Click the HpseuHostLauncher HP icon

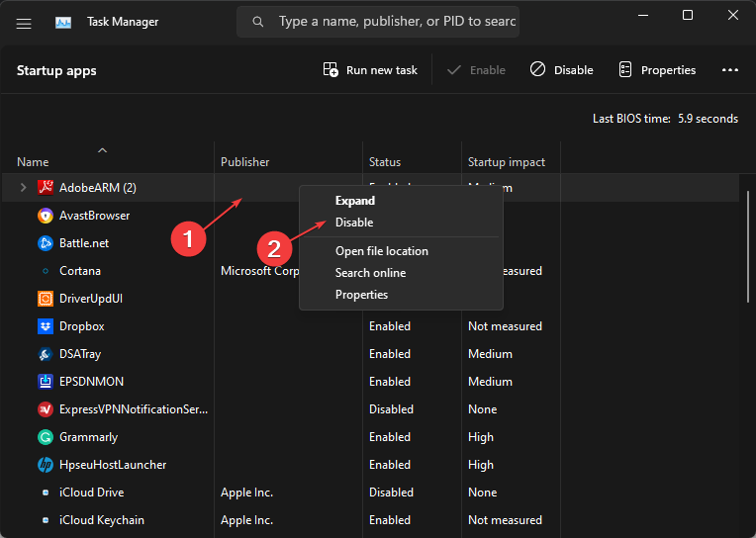click(45, 464)
